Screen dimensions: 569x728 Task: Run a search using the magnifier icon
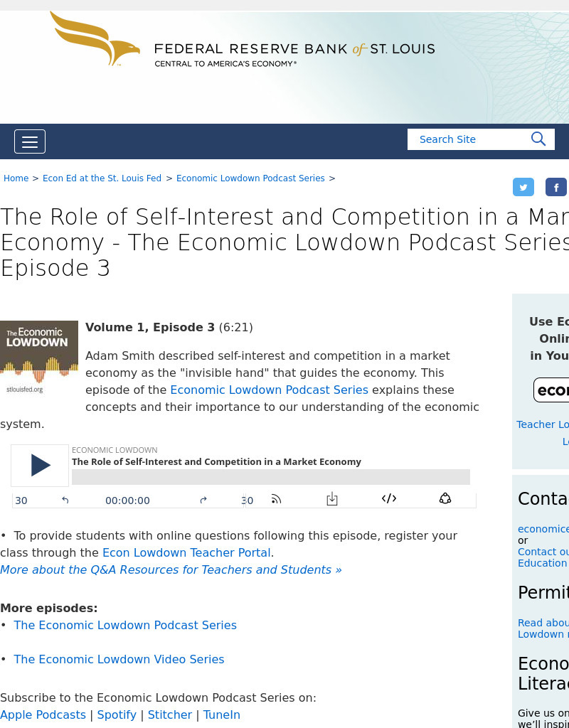coord(538,139)
